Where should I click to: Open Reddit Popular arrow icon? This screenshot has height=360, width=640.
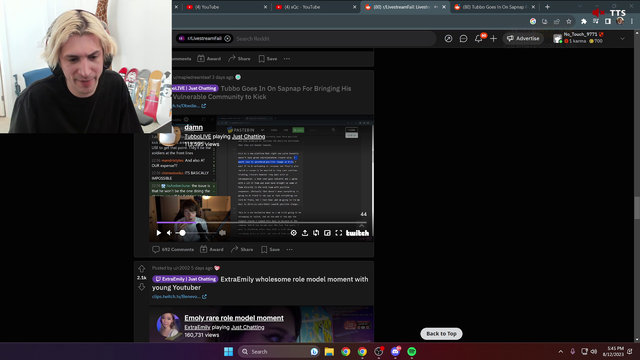coord(448,38)
